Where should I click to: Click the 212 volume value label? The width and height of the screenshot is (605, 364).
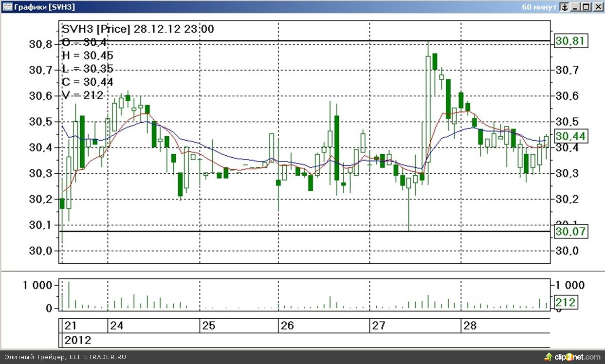pos(565,302)
